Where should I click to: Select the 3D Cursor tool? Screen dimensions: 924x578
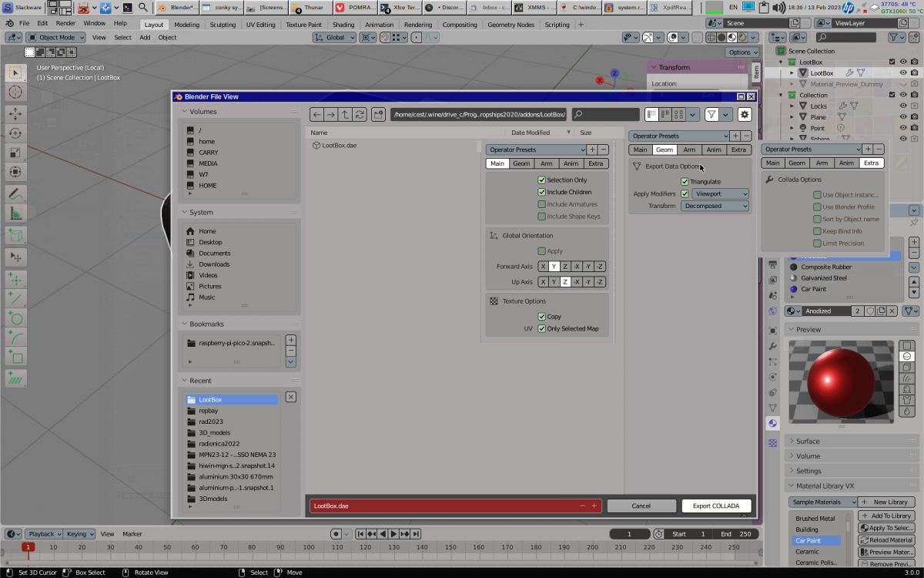[x=15, y=92]
